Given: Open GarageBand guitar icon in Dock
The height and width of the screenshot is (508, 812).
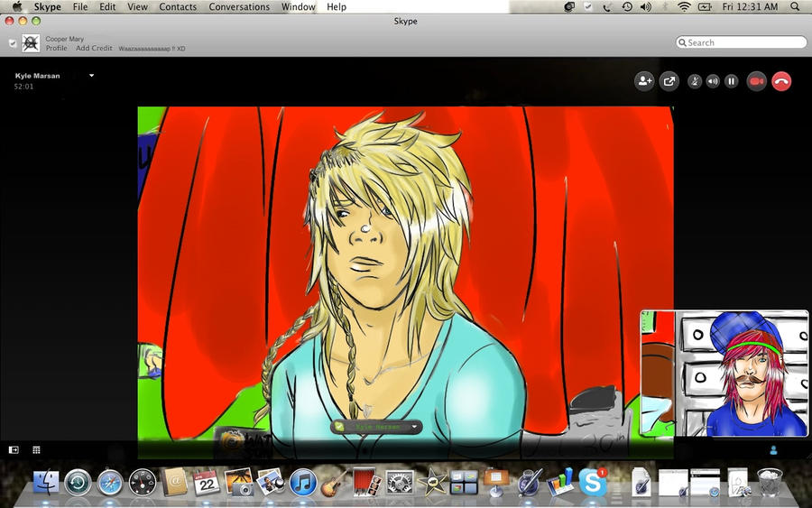Looking at the screenshot, I should tap(334, 483).
